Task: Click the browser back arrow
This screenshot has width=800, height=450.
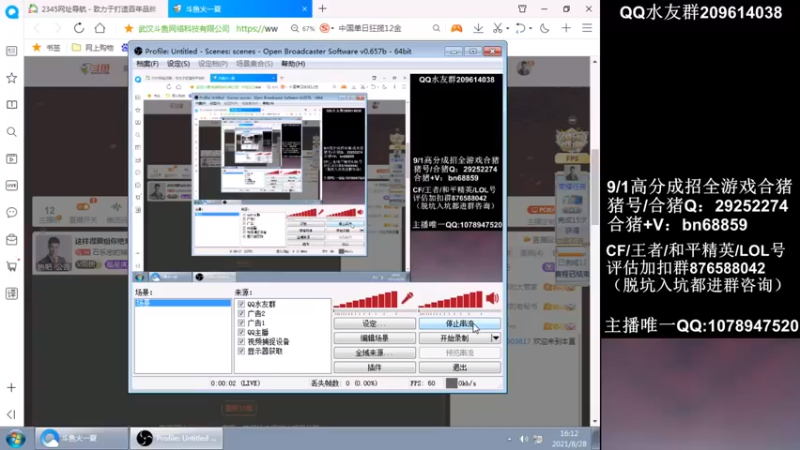Action: coord(37,29)
